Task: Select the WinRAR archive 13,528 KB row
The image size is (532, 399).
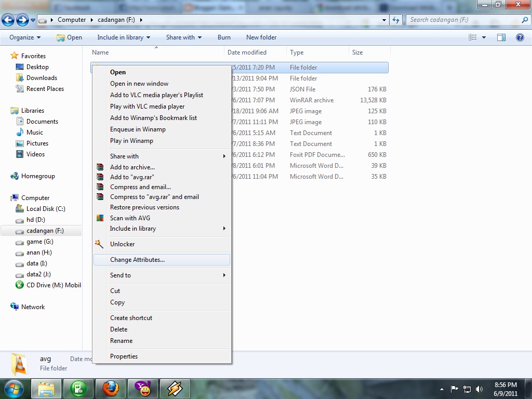Action: click(x=308, y=100)
